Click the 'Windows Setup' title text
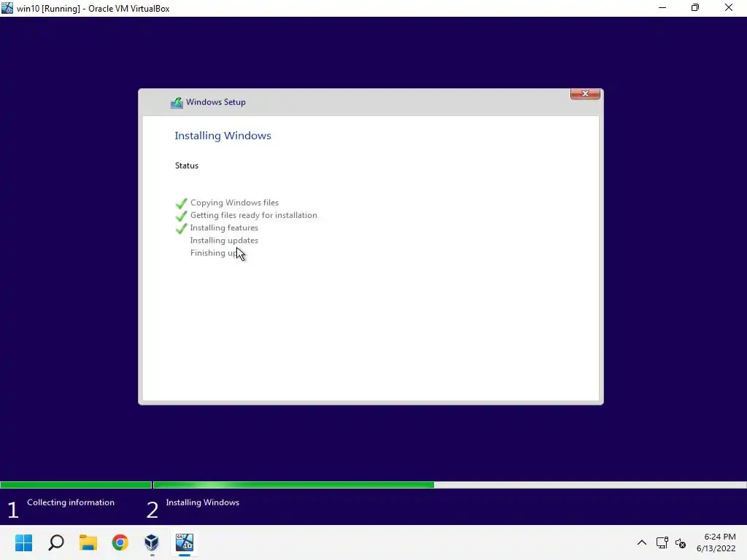The width and height of the screenshot is (747, 560). [216, 102]
